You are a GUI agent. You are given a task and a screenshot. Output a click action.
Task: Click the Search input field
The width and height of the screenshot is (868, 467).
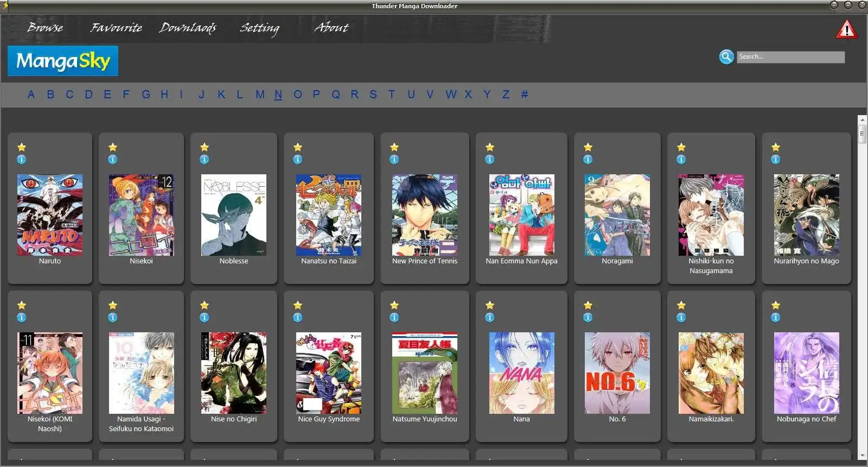tap(790, 57)
